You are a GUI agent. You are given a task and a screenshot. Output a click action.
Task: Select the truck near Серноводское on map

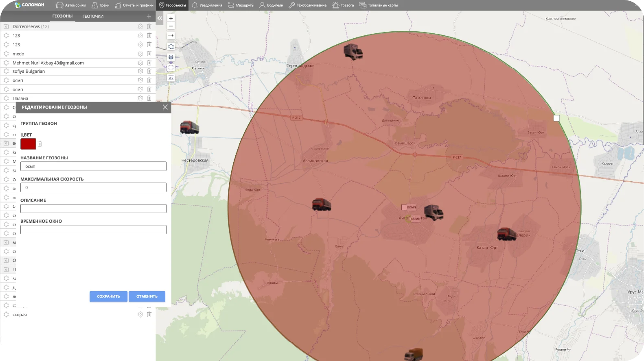(353, 52)
